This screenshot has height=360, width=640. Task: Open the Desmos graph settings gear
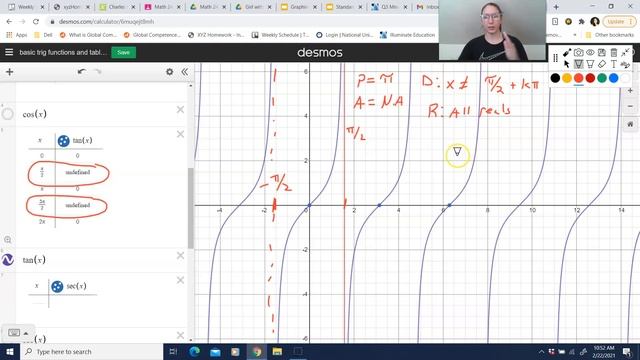click(x=169, y=72)
